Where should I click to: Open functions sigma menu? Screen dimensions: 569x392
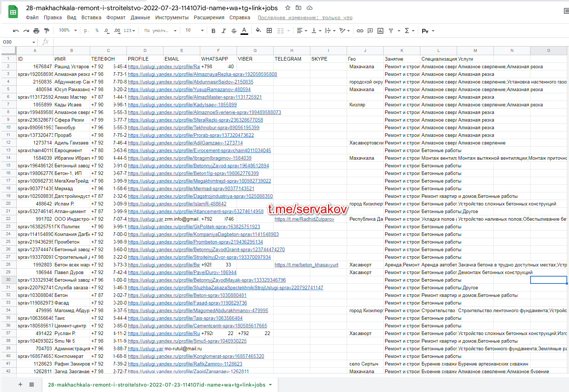pos(409,31)
